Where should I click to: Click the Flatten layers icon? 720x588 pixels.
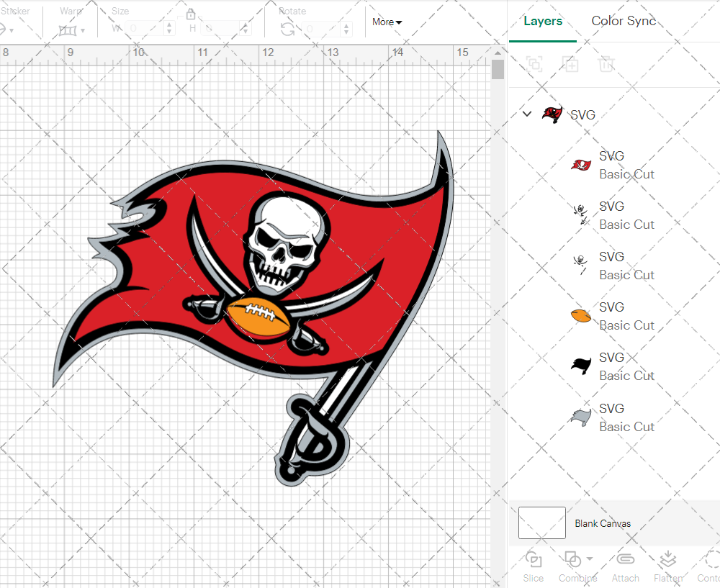(668, 560)
